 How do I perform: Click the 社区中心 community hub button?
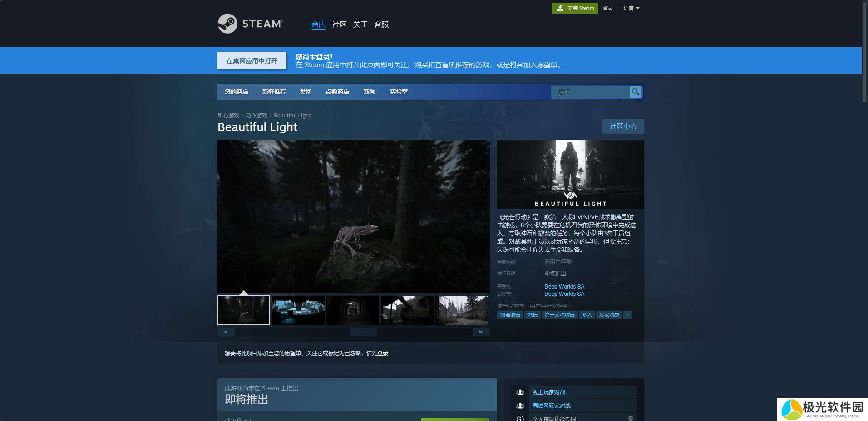click(623, 127)
